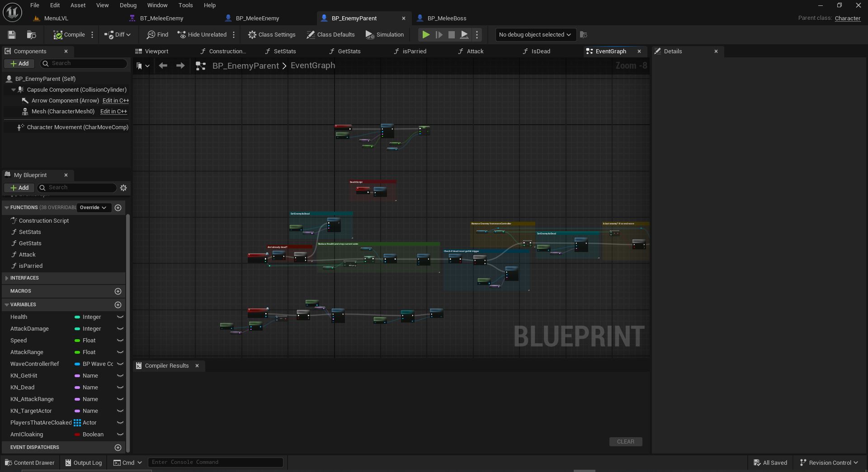868x472 pixels.
Task: Open the IsDead graph tab
Action: (x=541, y=51)
